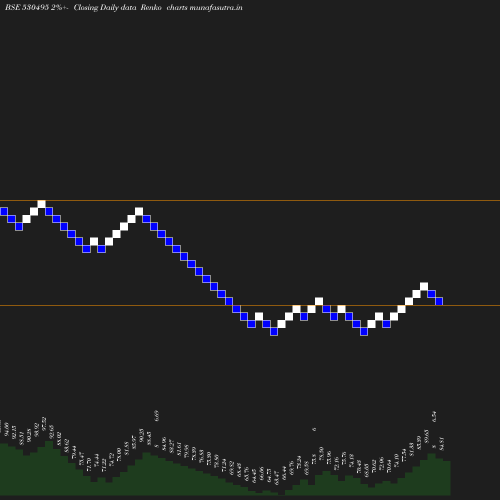Image resolution: width=500 pixels, height=500 pixels.
Task: Click the 94.09 value label
Action: [6, 429]
